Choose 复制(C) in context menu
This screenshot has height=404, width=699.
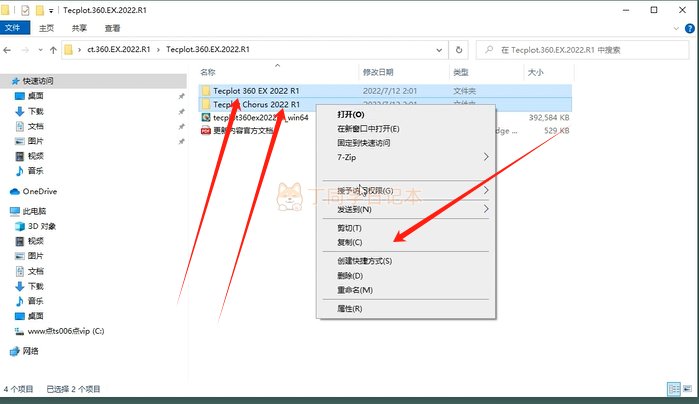pos(406,243)
